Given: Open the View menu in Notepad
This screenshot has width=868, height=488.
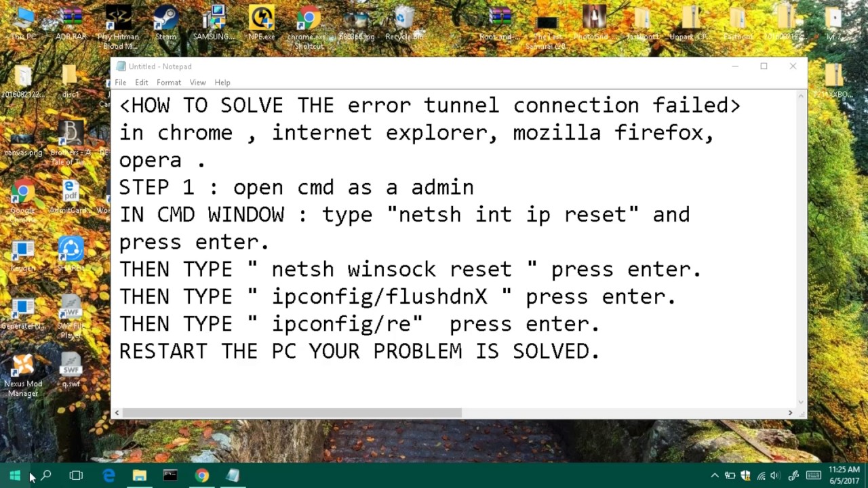Looking at the screenshot, I should pyautogui.click(x=197, y=83).
